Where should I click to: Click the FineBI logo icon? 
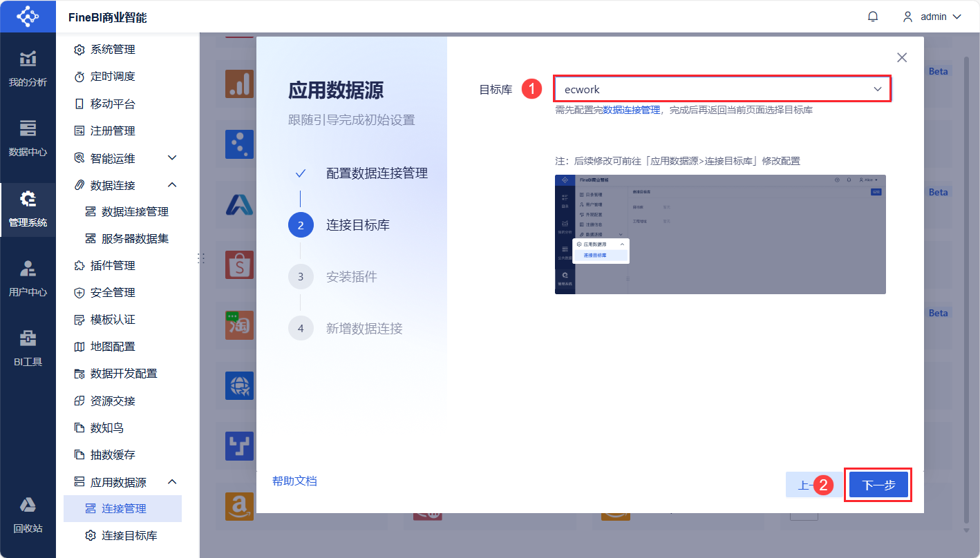28,16
